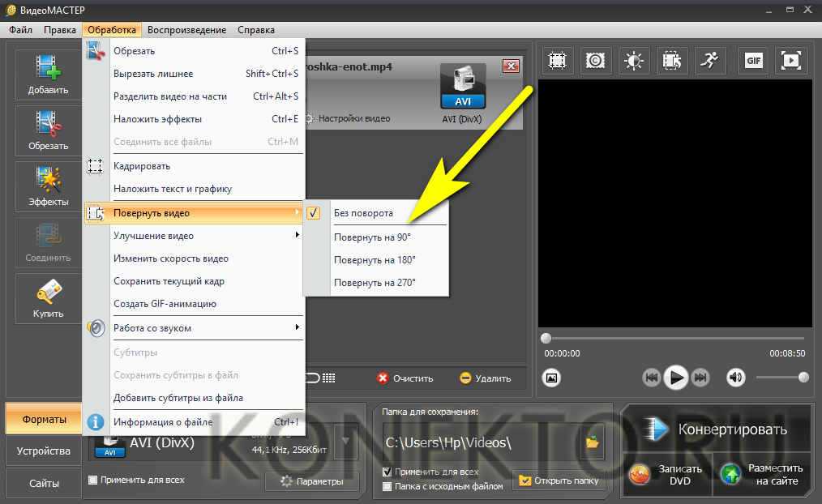The width and height of the screenshot is (822, 504).
Task: Click the save folder path field
Action: coord(482,442)
